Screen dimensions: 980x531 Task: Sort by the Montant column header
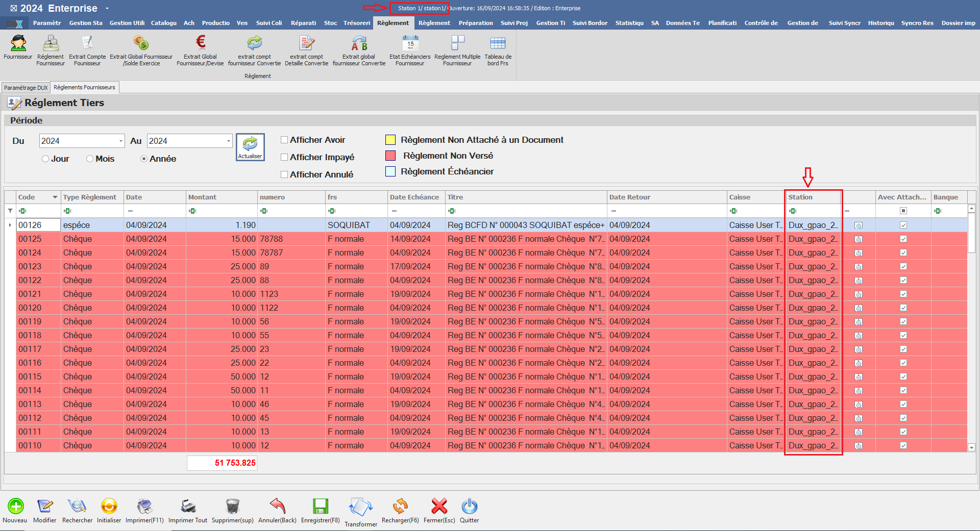222,197
